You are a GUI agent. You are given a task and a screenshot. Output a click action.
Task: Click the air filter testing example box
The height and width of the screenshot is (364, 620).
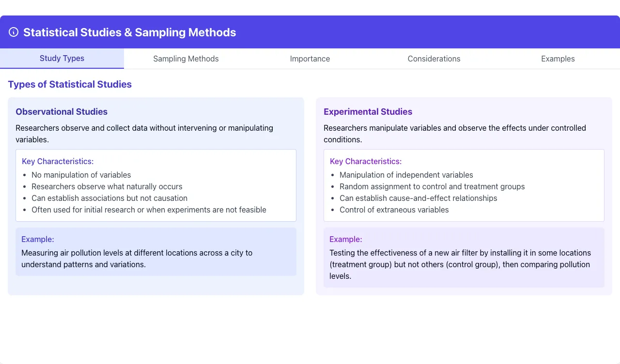[x=464, y=258]
